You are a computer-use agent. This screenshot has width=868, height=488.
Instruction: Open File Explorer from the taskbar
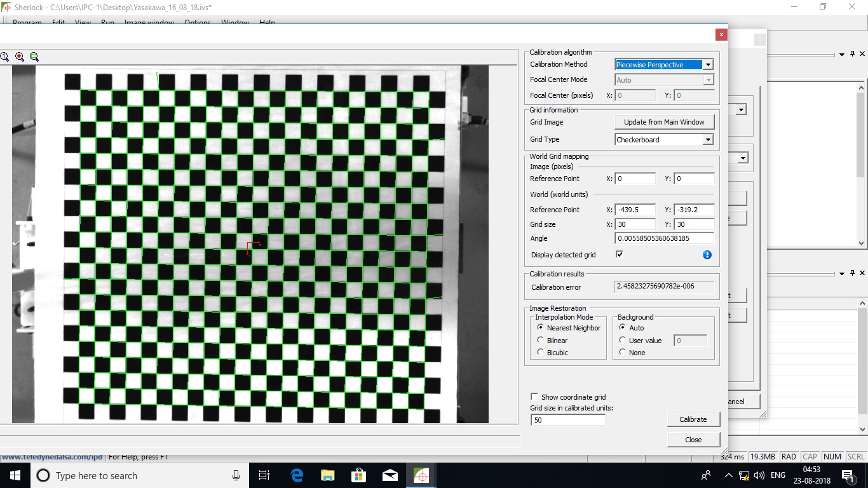(327, 475)
